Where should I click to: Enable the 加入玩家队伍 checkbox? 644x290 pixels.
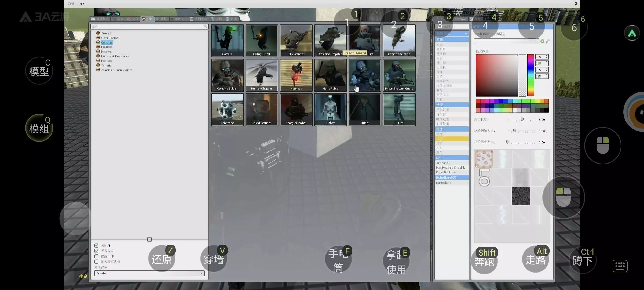(x=97, y=262)
